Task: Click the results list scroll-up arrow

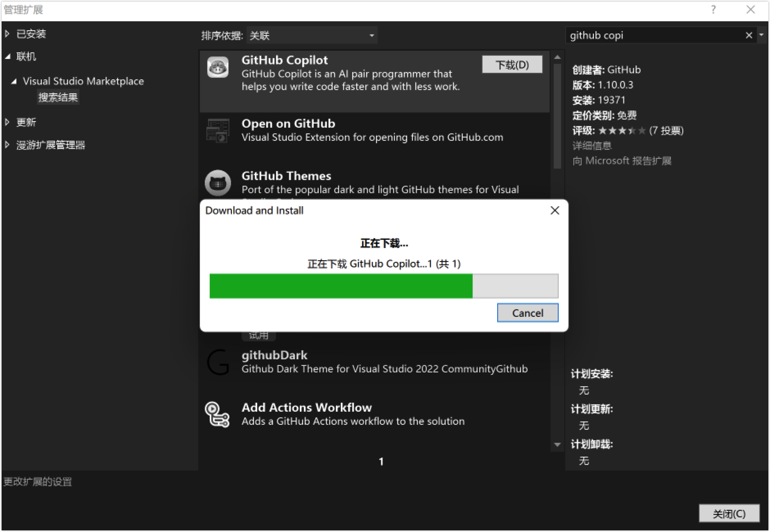Action: pos(557,57)
